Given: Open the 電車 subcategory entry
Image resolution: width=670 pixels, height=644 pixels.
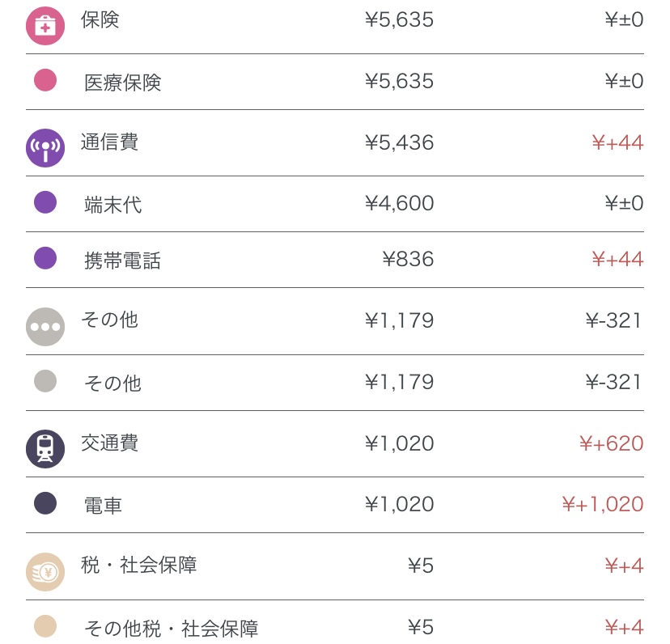Looking at the screenshot, I should tap(104, 506).
